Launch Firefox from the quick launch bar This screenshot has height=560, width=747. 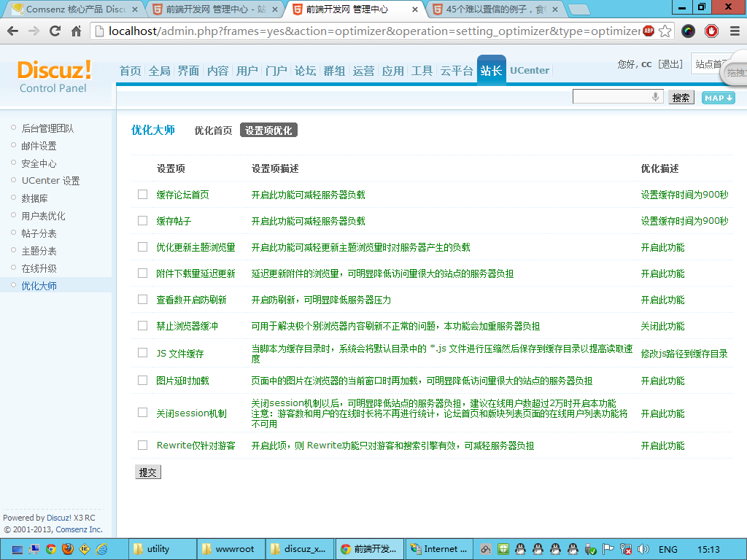pyautogui.click(x=68, y=549)
